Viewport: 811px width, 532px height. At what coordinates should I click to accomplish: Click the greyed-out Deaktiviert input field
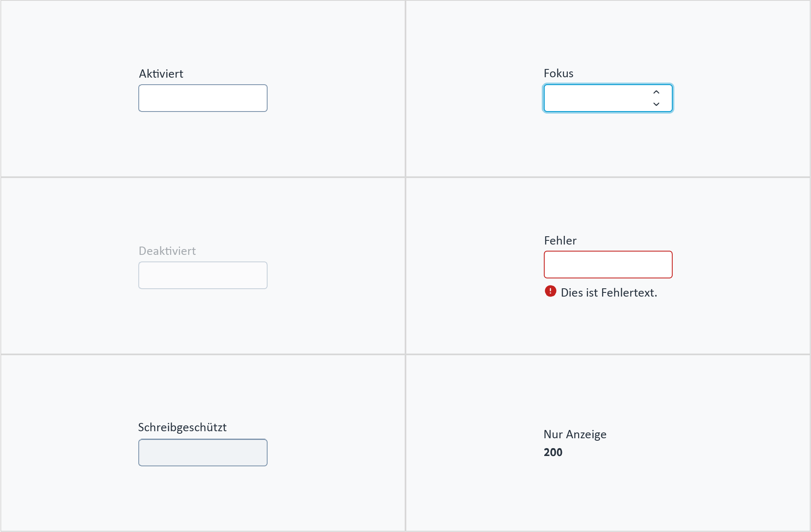click(x=203, y=275)
